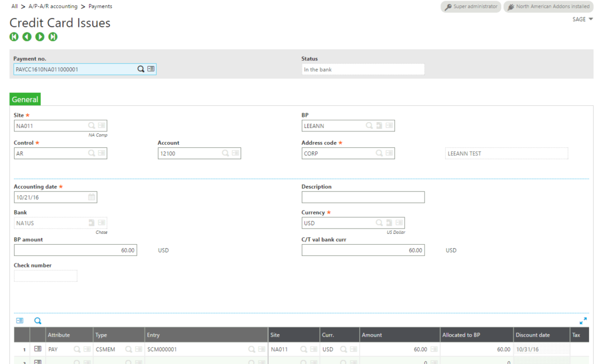The height and width of the screenshot is (364, 599).
Task: Go to the first record arrow
Action: [14, 37]
